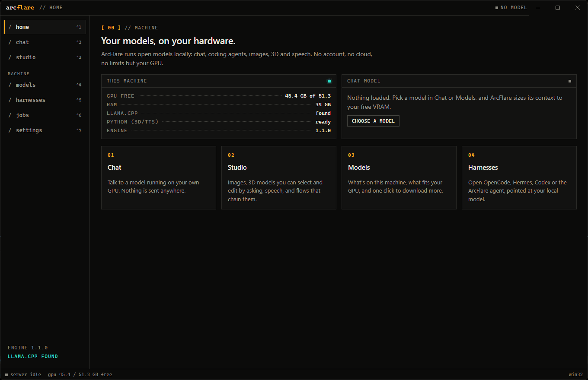Open the home page in sidebar

(x=45, y=27)
